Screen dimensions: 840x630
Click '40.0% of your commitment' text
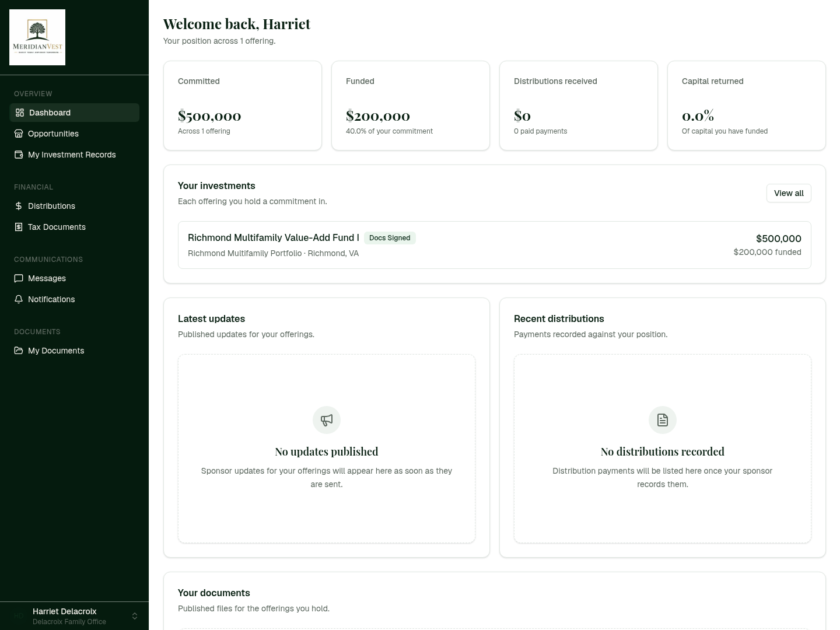tap(389, 131)
